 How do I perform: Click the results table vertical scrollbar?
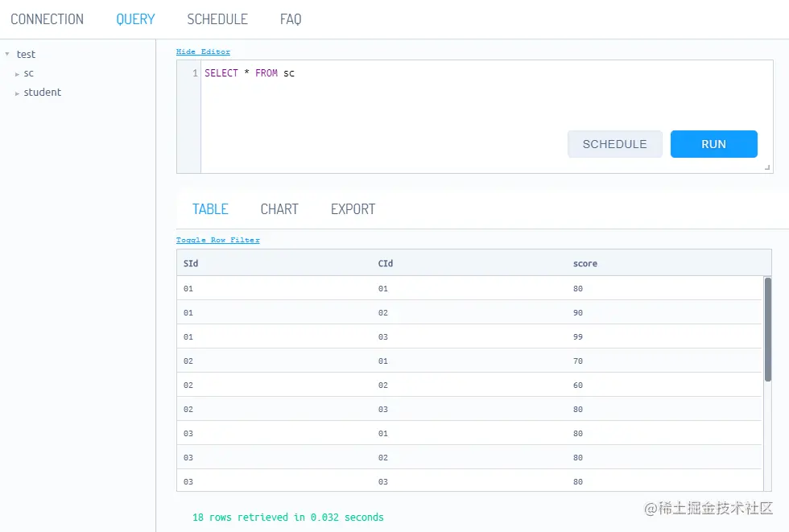click(x=768, y=329)
